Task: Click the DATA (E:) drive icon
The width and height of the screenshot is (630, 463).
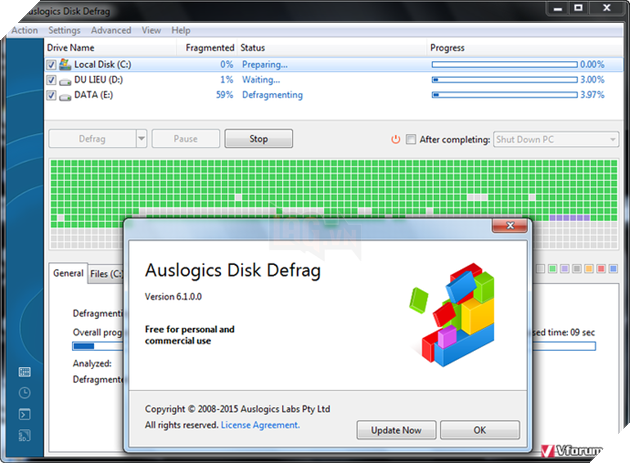Action: [x=65, y=97]
